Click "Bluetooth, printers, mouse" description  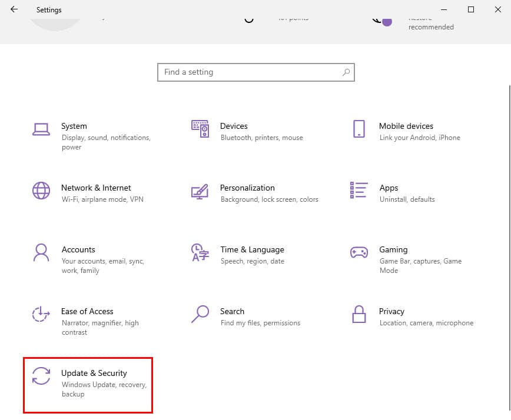point(262,138)
